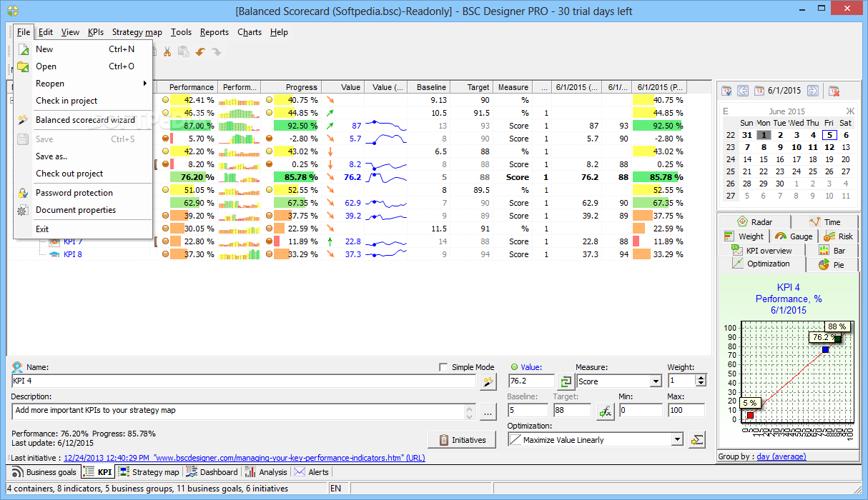Image resolution: width=868 pixels, height=500 pixels.
Task: Click the ellipsis button beside Description
Action: [488, 411]
